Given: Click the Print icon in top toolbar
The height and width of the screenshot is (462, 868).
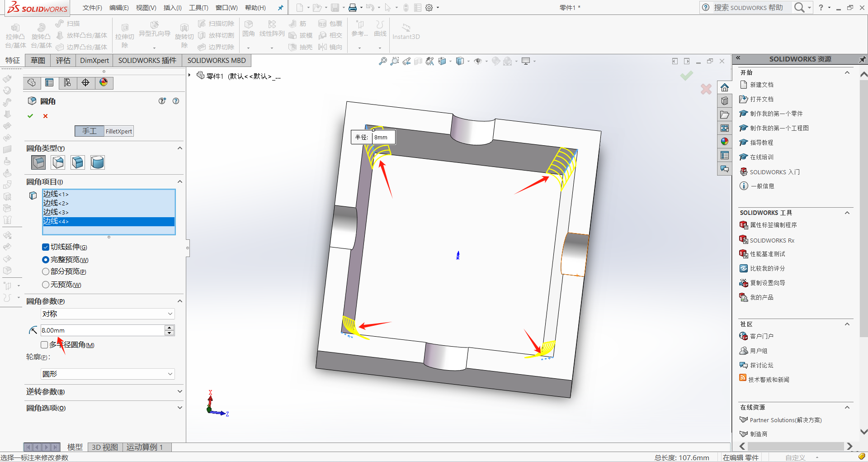Looking at the screenshot, I should tap(353, 8).
